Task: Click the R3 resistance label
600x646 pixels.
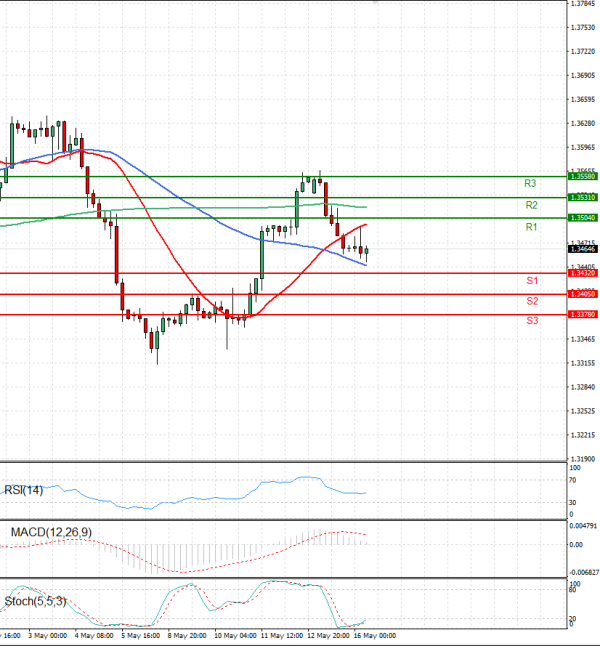Action: [530, 183]
